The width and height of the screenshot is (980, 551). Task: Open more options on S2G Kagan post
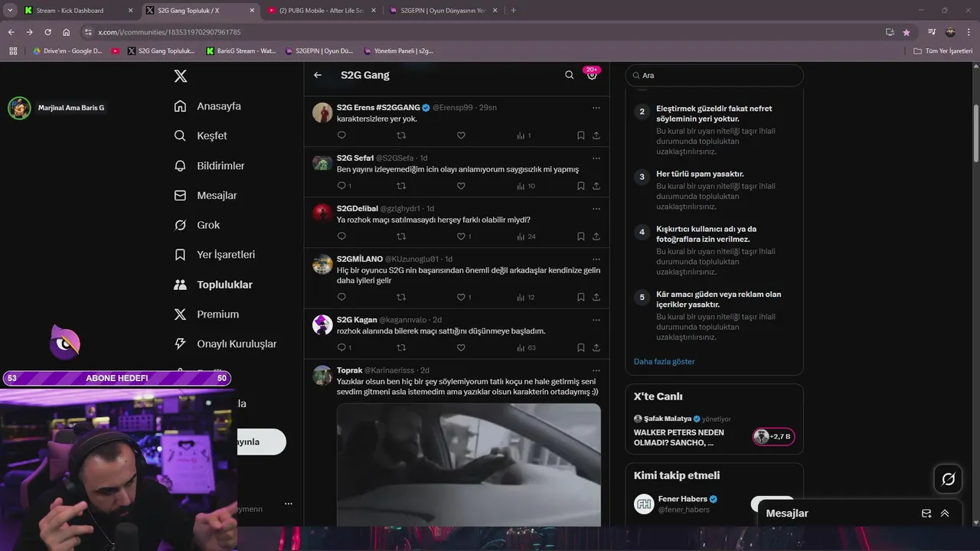coord(596,320)
